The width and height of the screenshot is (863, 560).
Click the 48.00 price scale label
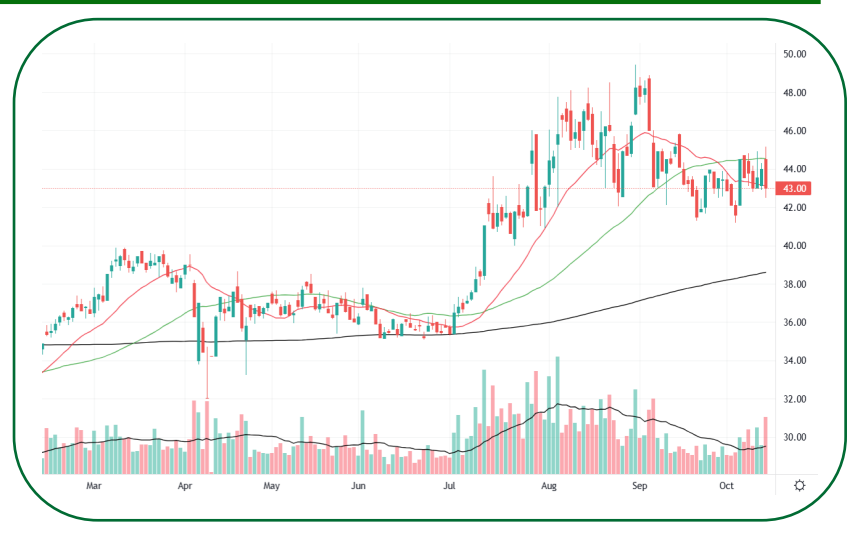(x=794, y=93)
